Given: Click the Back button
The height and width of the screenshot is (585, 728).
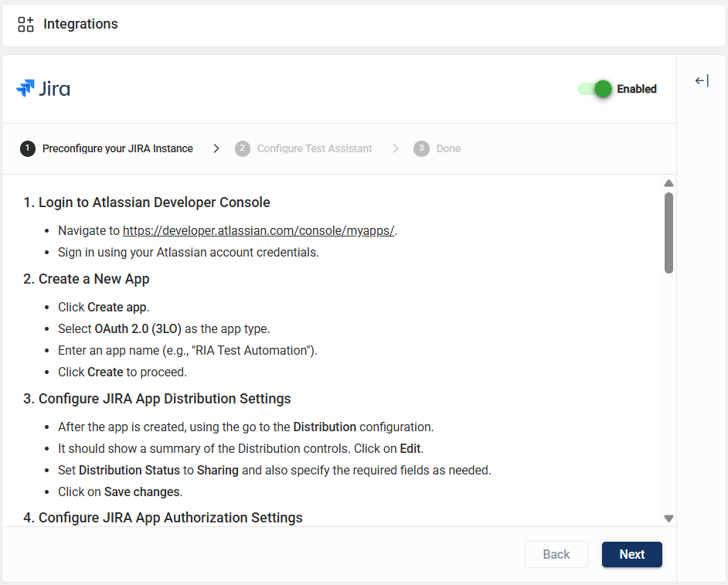Looking at the screenshot, I should (x=556, y=554).
